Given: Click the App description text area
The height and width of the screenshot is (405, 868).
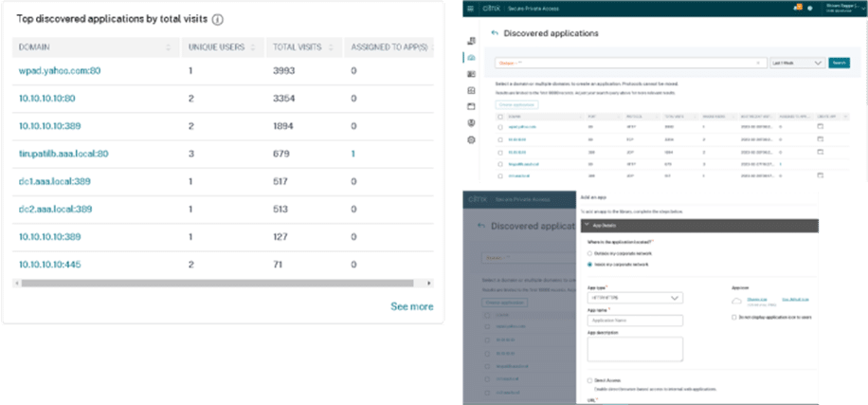Looking at the screenshot, I should pos(635,349).
